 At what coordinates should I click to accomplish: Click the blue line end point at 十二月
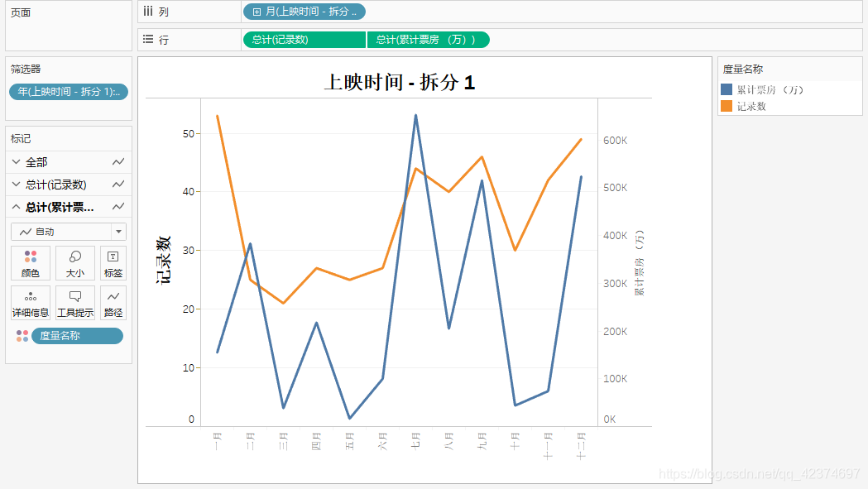pyautogui.click(x=581, y=177)
